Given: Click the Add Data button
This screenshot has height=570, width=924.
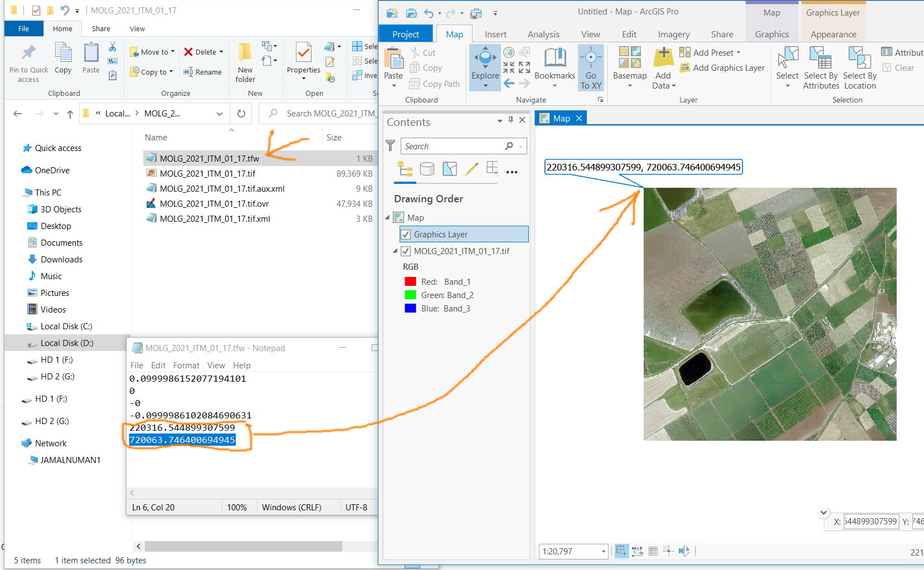Looking at the screenshot, I should click(663, 67).
